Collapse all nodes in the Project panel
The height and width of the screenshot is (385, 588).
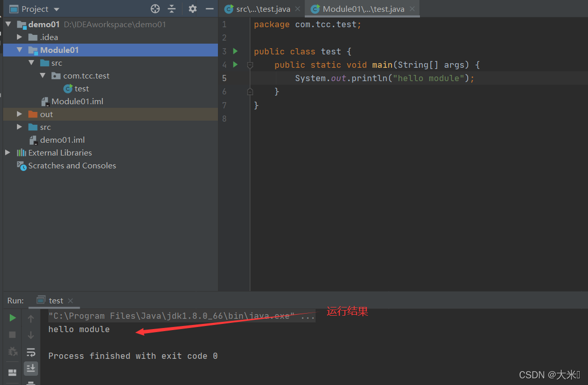point(172,9)
